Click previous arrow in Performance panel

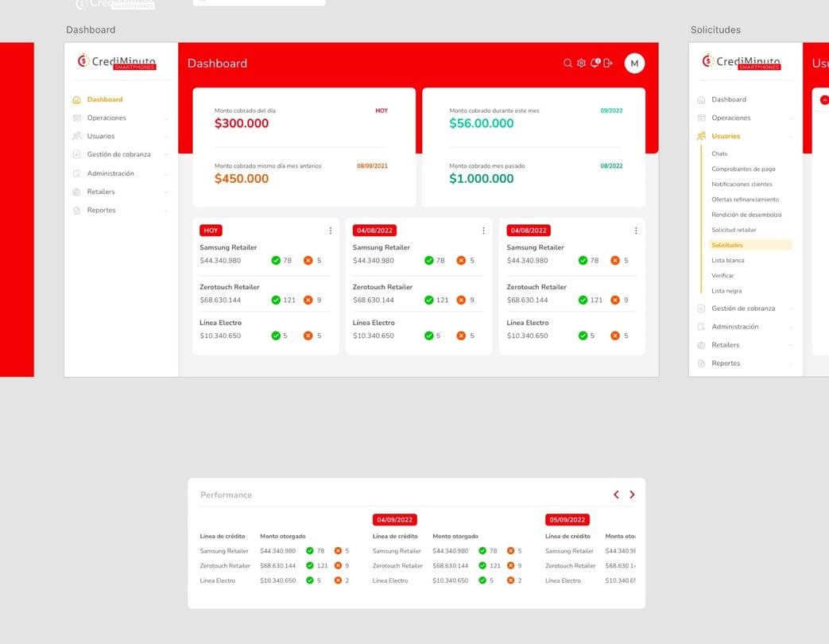coord(616,495)
